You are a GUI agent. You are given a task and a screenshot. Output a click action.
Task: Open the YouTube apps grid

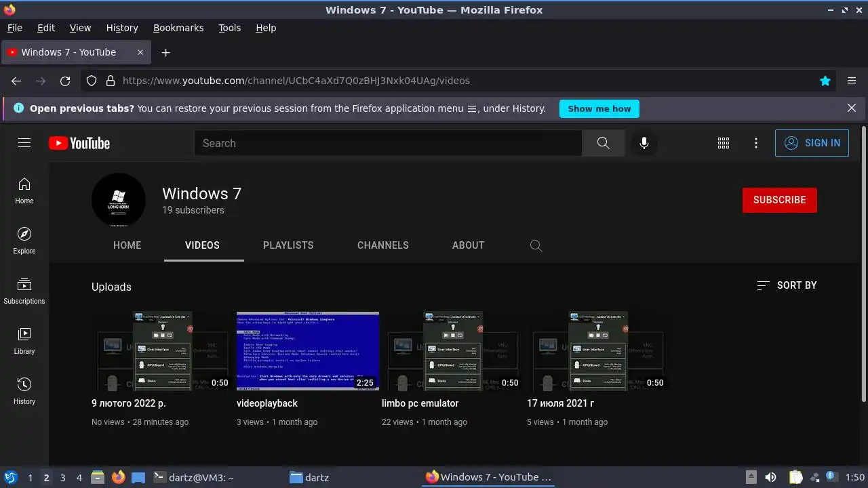coord(724,143)
